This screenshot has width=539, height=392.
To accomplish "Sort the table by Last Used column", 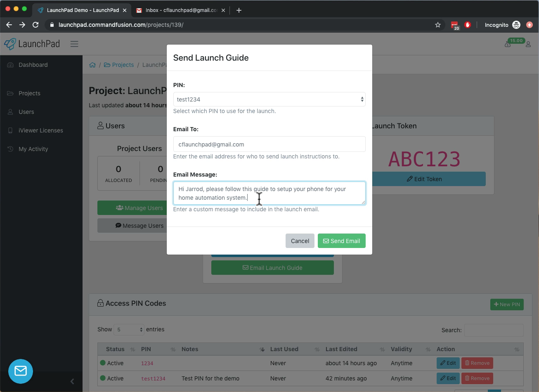I will click(284, 349).
